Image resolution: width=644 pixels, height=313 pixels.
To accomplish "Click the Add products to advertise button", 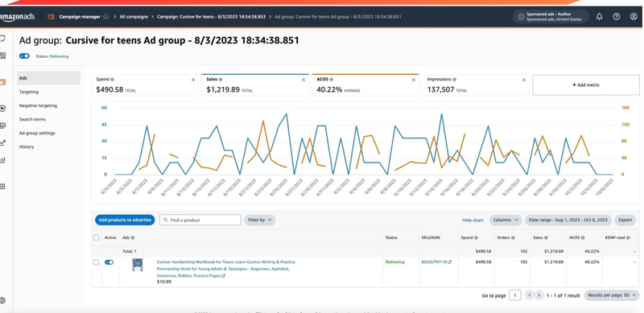I will [125, 220].
